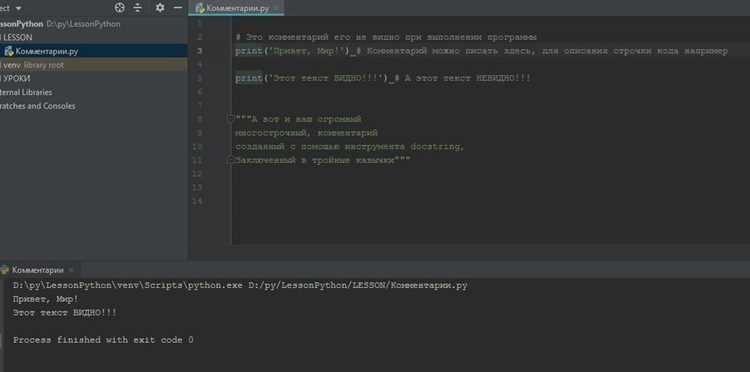Click gutter line number 14

pos(197,201)
